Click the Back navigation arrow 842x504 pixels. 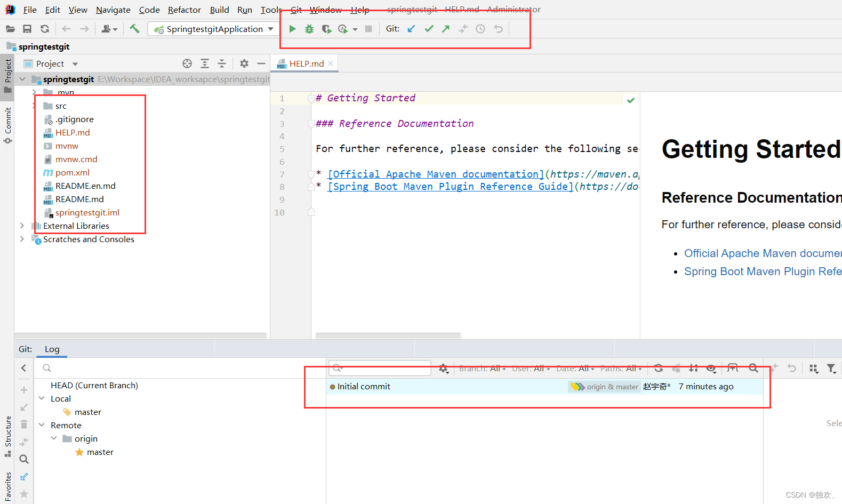pyautogui.click(x=66, y=29)
